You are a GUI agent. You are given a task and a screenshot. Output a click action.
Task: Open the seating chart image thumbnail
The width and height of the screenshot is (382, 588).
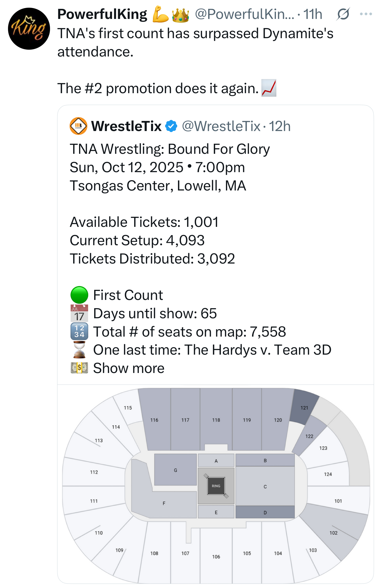pos(216,484)
